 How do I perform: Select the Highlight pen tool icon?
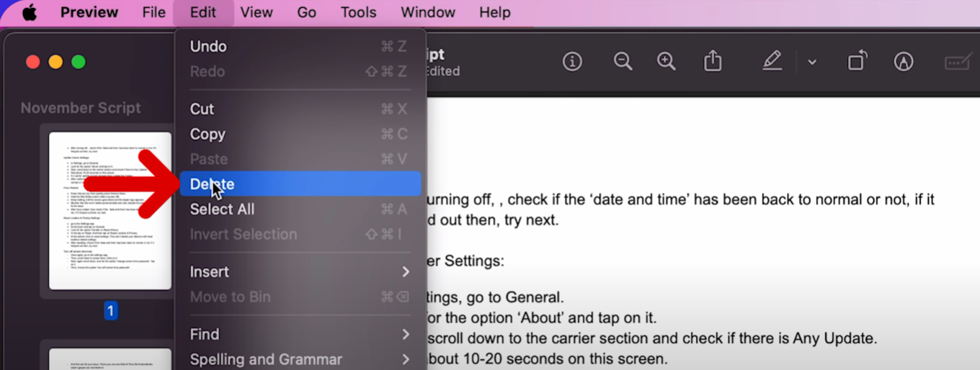pyautogui.click(x=772, y=62)
